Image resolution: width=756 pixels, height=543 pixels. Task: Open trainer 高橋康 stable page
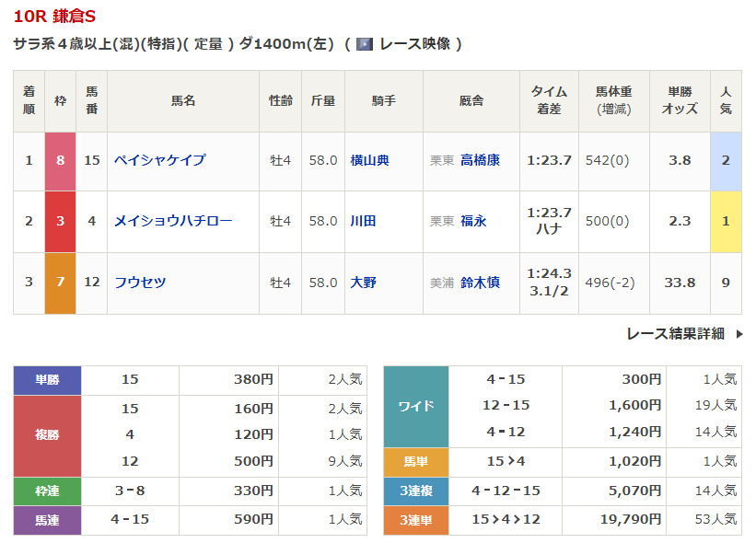point(480,160)
